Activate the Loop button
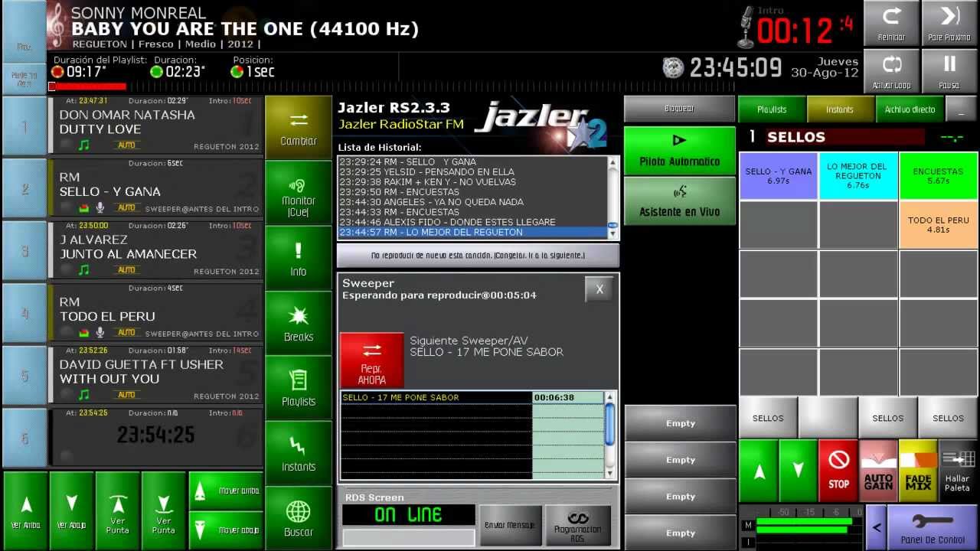Viewport: 980px width, 551px height. [891, 71]
